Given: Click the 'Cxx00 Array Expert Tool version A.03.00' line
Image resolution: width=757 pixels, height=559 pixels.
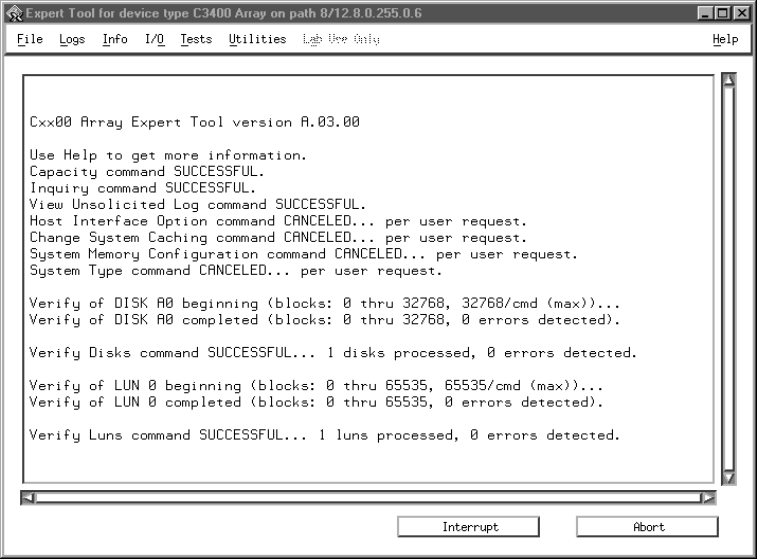Looking at the screenshot, I should point(195,122).
